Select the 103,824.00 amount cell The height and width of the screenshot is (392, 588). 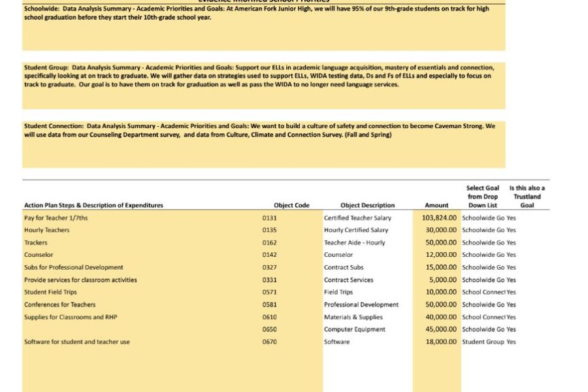(437, 218)
